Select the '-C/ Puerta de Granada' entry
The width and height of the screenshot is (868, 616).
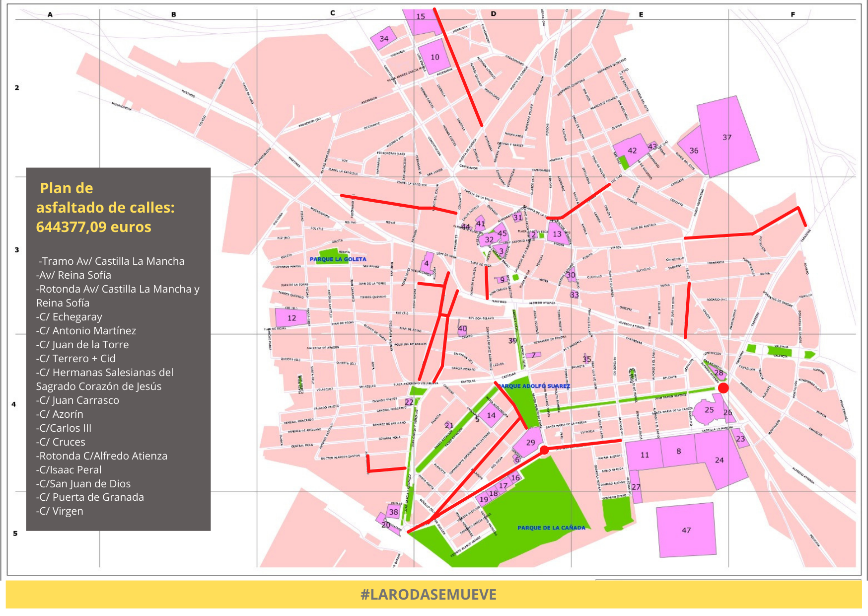tap(90, 497)
